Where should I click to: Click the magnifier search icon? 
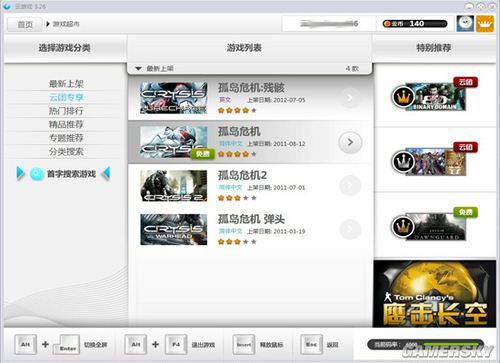click(36, 174)
